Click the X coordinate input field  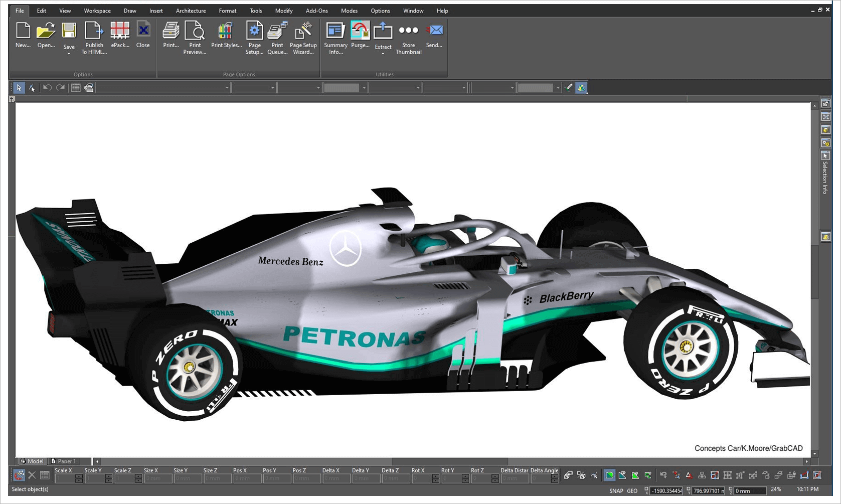pos(666,491)
